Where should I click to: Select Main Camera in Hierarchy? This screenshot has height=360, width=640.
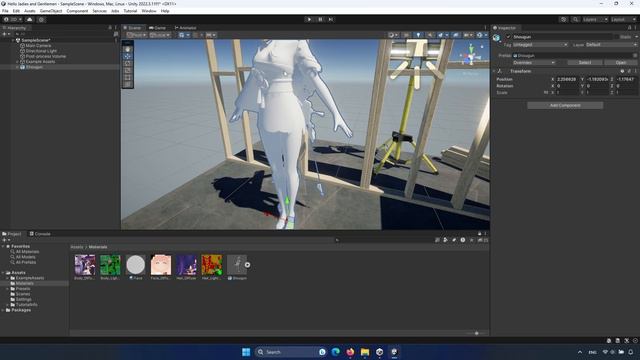[38, 46]
